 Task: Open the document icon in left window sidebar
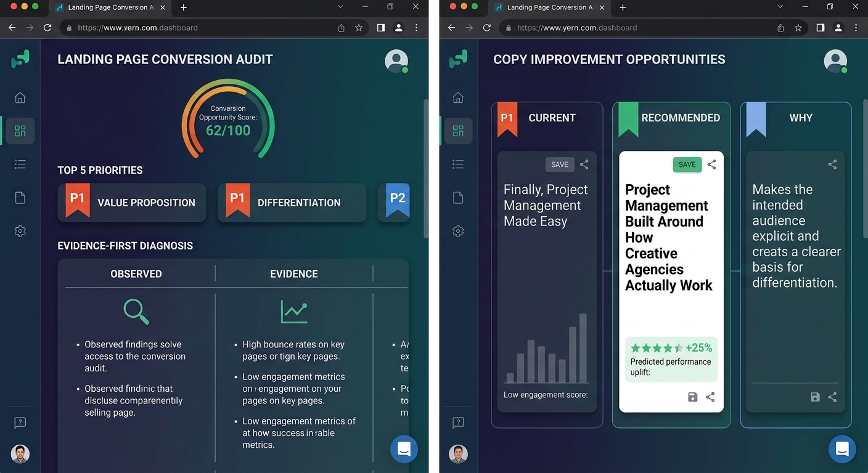click(x=20, y=198)
